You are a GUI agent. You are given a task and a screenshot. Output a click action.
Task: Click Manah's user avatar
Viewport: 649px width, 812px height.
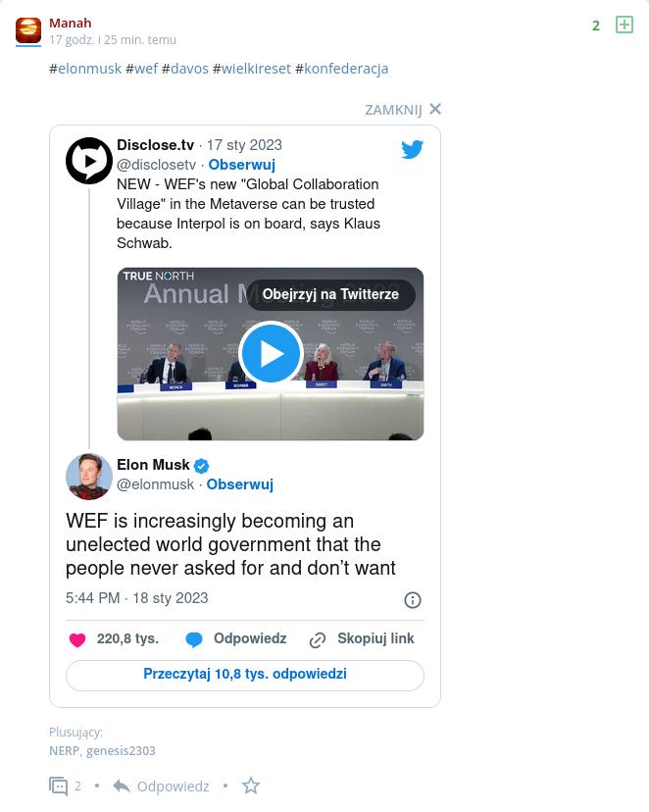click(28, 29)
